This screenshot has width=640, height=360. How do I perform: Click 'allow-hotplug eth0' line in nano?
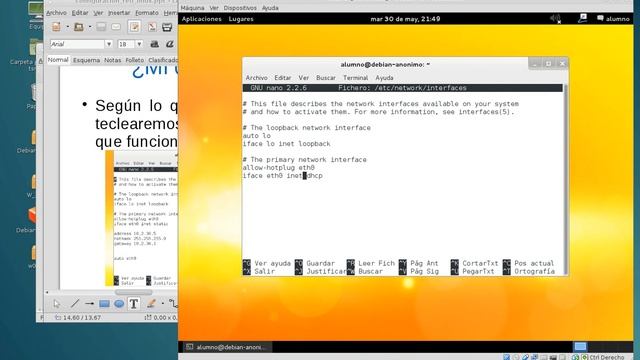(x=278, y=167)
